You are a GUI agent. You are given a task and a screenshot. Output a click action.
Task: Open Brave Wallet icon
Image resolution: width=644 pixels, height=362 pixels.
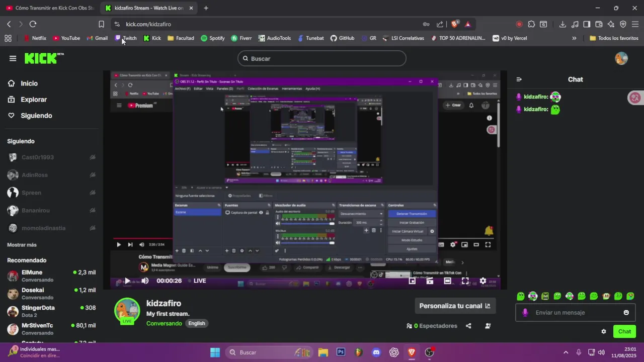[599, 24]
